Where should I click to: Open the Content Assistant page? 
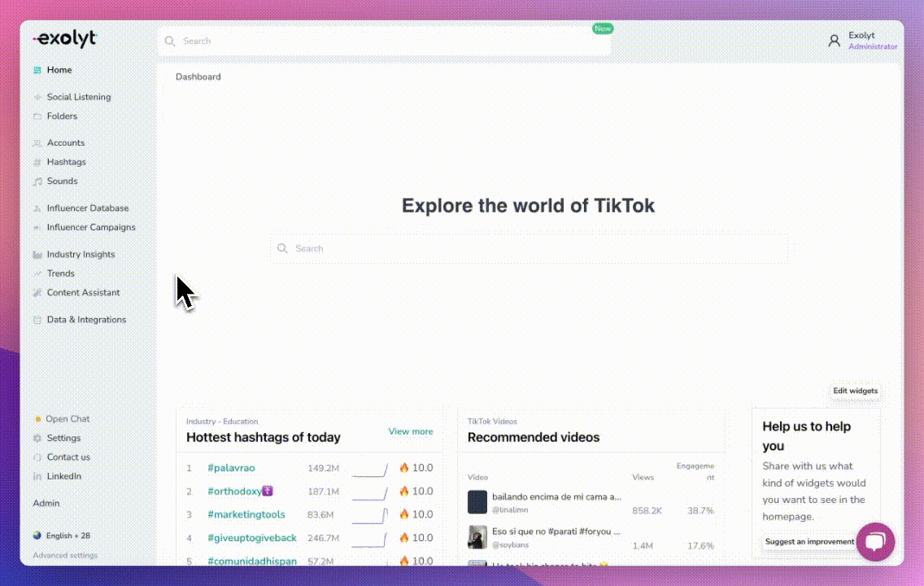[x=83, y=292]
